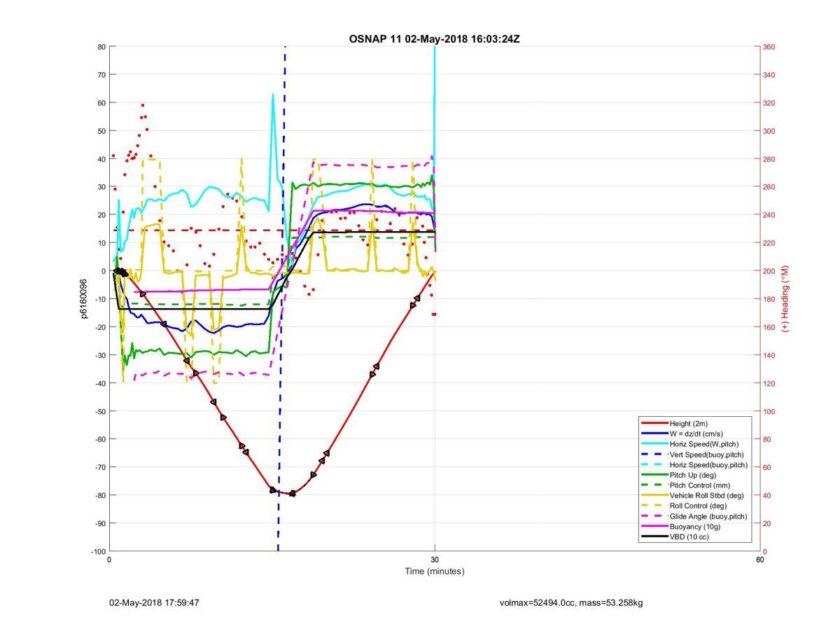Choose the 'Glide Angle (buoy,pitch)' legend entry
The image size is (840, 620).
pos(694,516)
